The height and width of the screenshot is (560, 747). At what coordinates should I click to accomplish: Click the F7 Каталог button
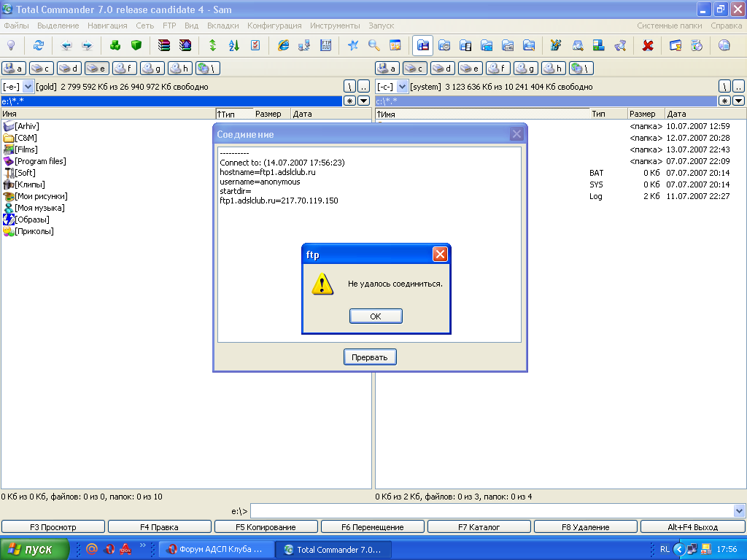479,527
